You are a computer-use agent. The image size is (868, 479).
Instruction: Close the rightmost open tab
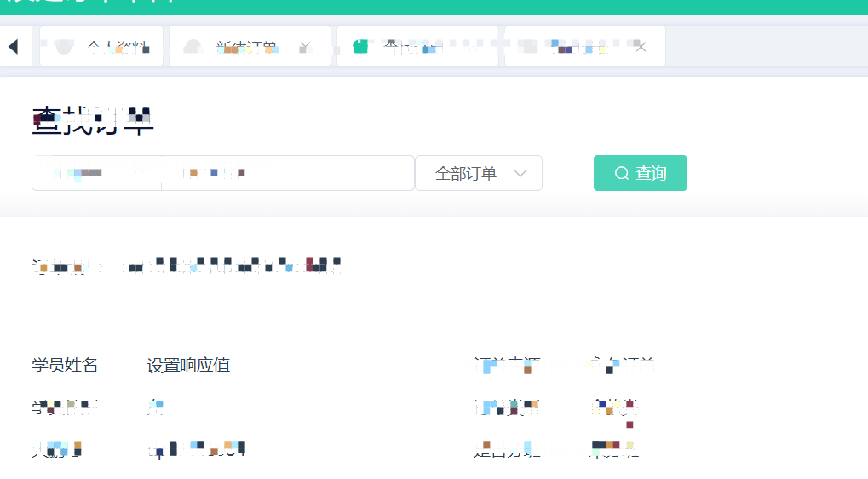coord(641,47)
